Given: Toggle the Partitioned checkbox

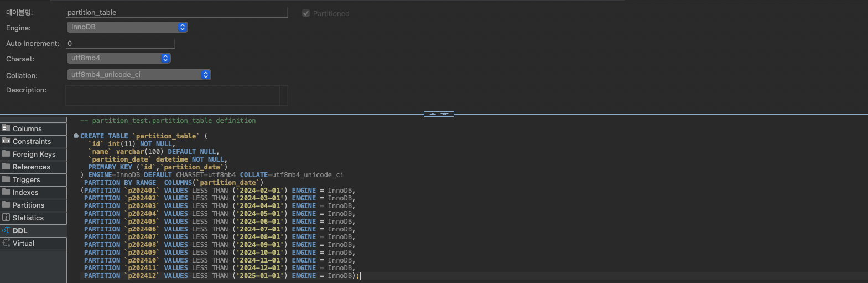Looking at the screenshot, I should tap(306, 13).
